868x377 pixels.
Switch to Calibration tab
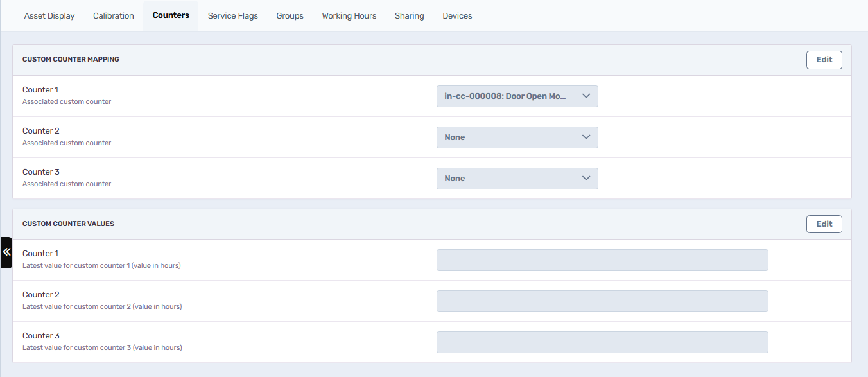point(114,16)
